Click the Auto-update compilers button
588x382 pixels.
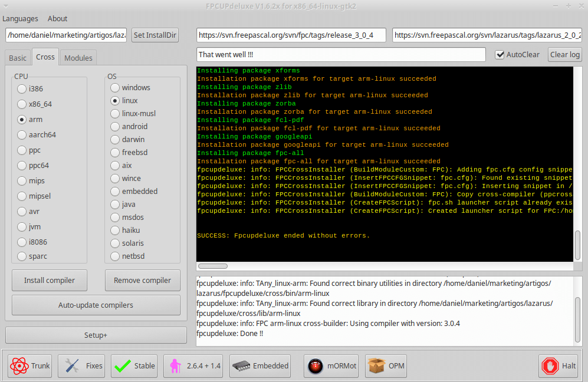[96, 305]
